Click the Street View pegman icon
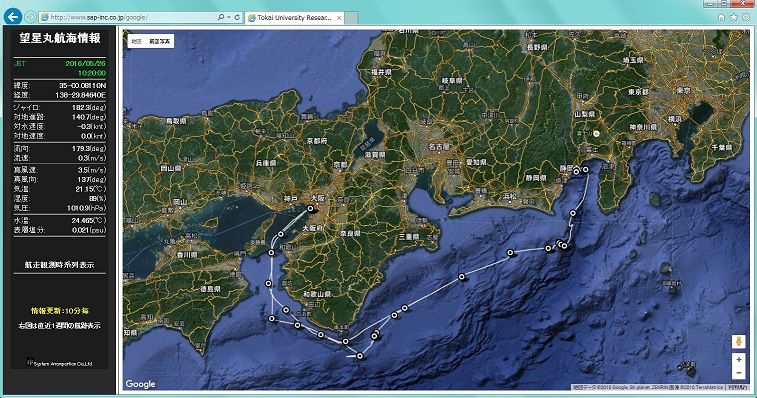The image size is (757, 398). pyautogui.click(x=738, y=341)
